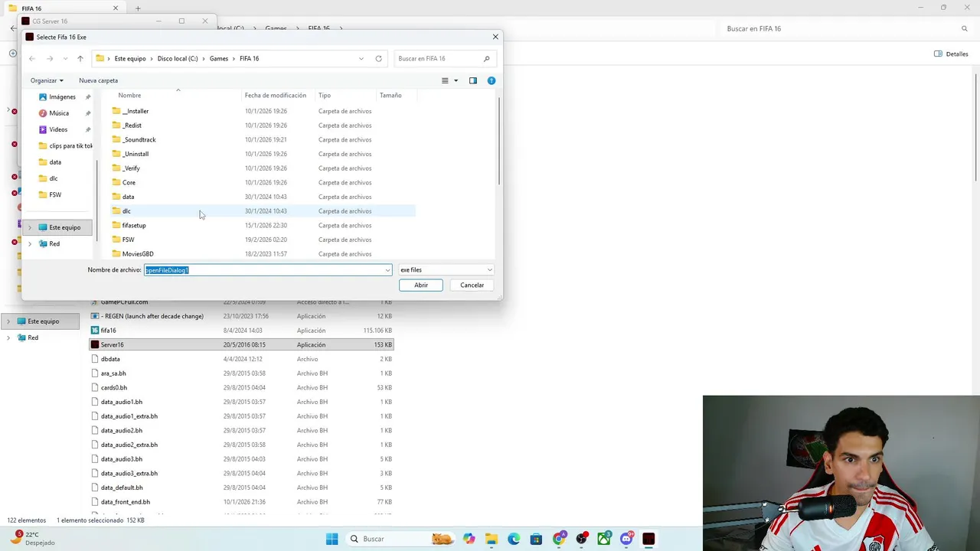Open Microsoft Store from taskbar
This screenshot has height=551, width=980.
click(x=536, y=539)
